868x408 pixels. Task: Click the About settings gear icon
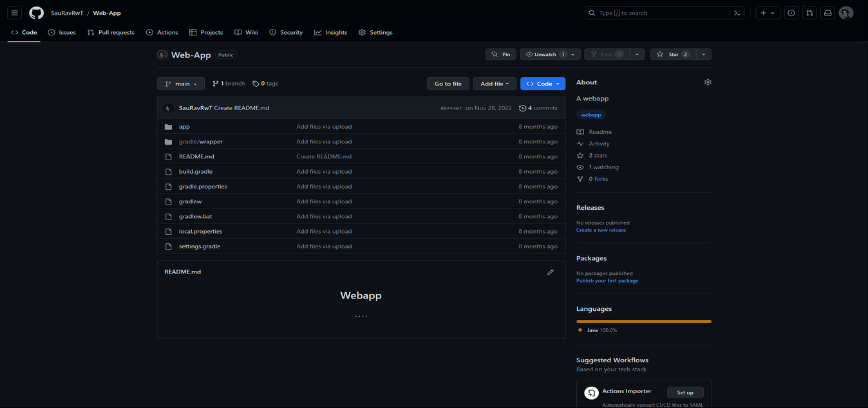click(708, 82)
